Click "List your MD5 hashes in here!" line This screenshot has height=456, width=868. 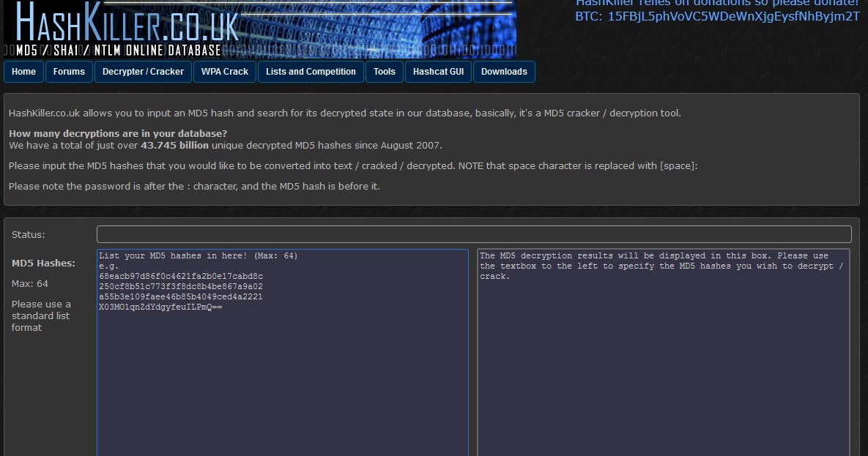(199, 255)
